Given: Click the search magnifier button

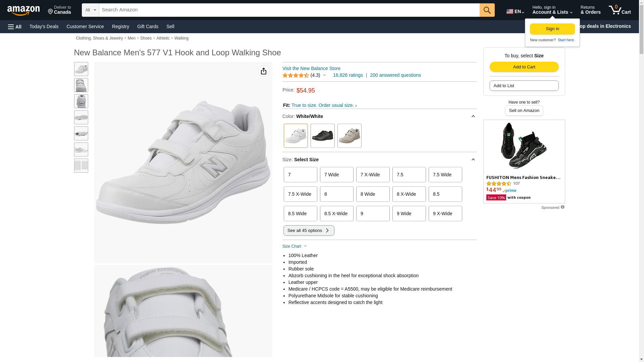Looking at the screenshot, I should pos(487,10).
